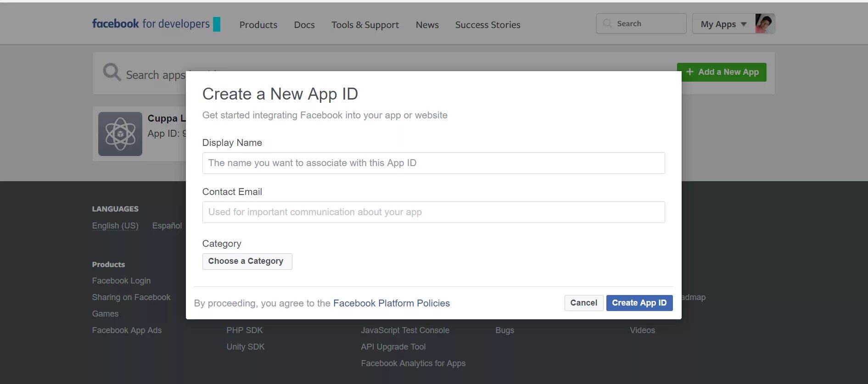868x384 pixels.
Task: Open the Unity SDK footer link
Action: [x=246, y=347]
